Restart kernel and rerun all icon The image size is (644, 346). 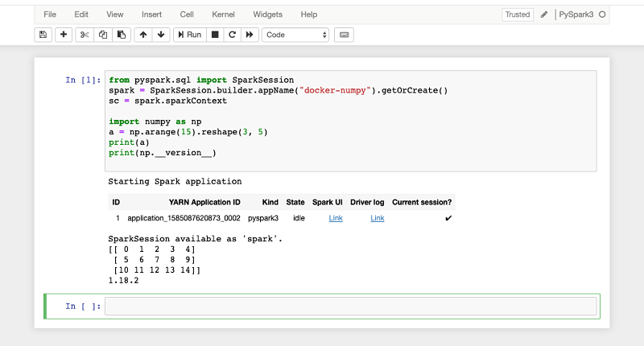coord(250,35)
